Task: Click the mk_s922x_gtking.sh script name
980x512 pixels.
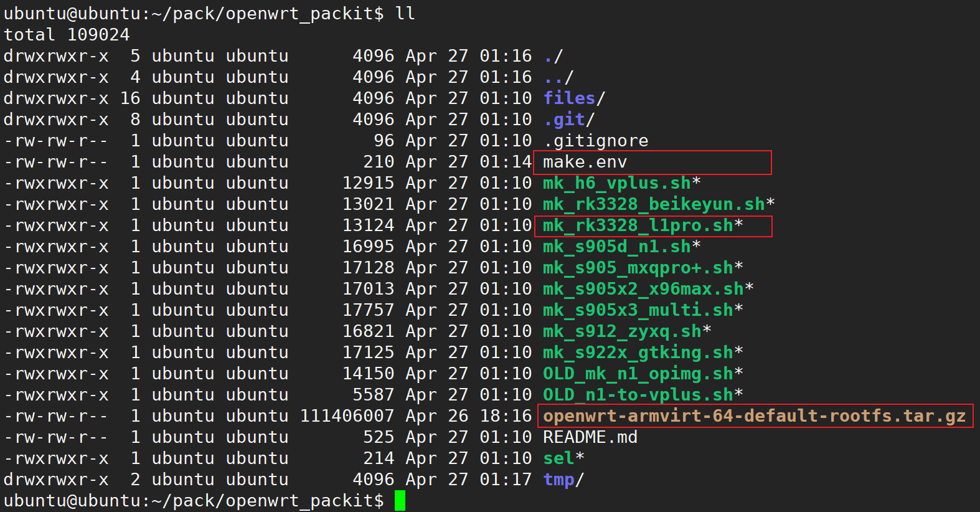Action: [638, 353]
